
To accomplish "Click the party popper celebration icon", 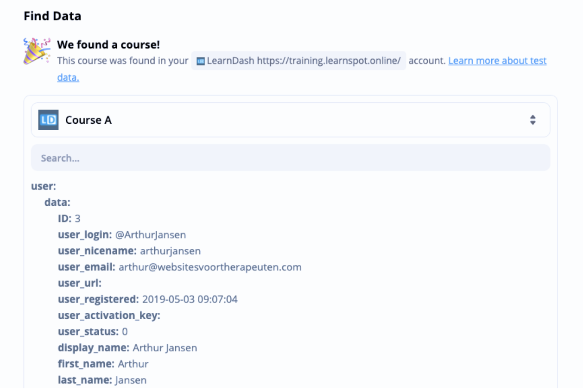I will point(37,51).
